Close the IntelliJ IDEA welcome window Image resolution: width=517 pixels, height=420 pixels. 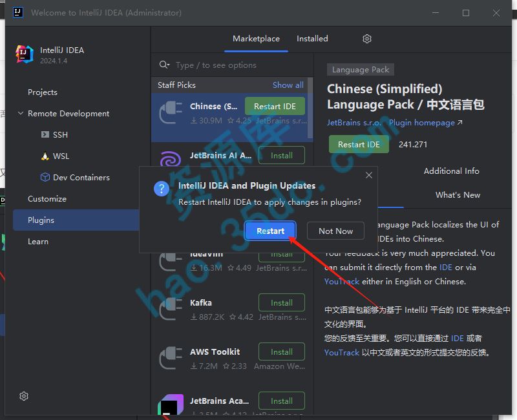[496, 13]
